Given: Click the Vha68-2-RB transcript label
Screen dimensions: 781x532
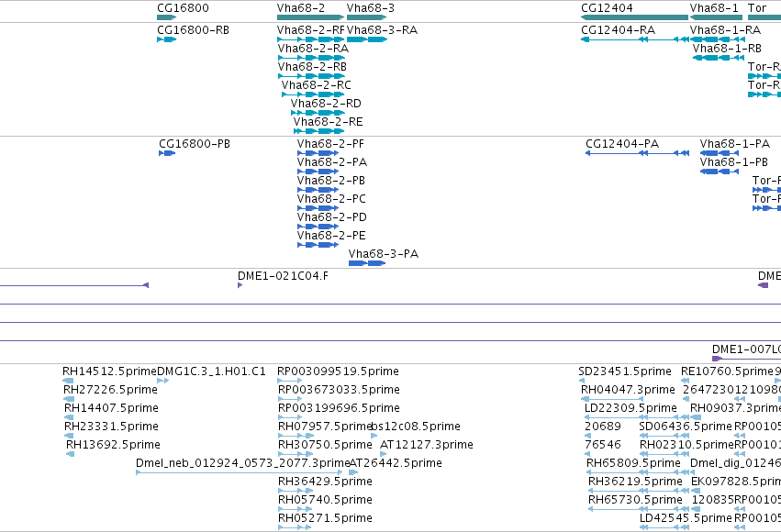Looking at the screenshot, I should click(x=312, y=67).
